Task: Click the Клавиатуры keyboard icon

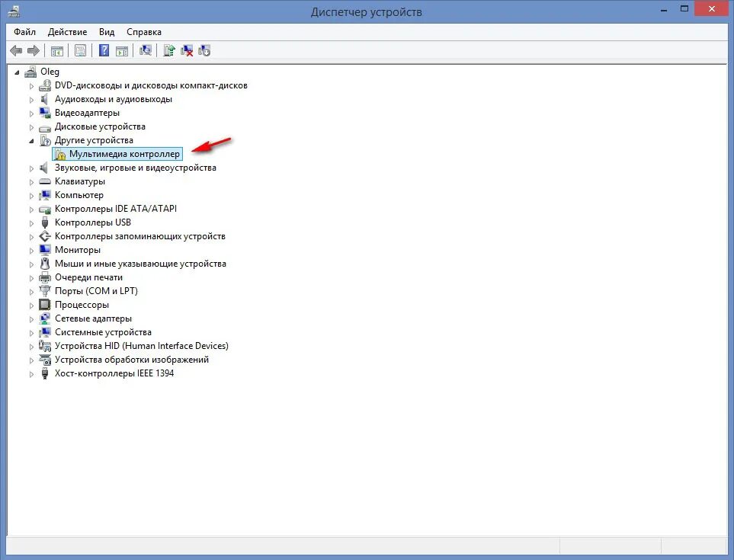Action: coord(45,181)
